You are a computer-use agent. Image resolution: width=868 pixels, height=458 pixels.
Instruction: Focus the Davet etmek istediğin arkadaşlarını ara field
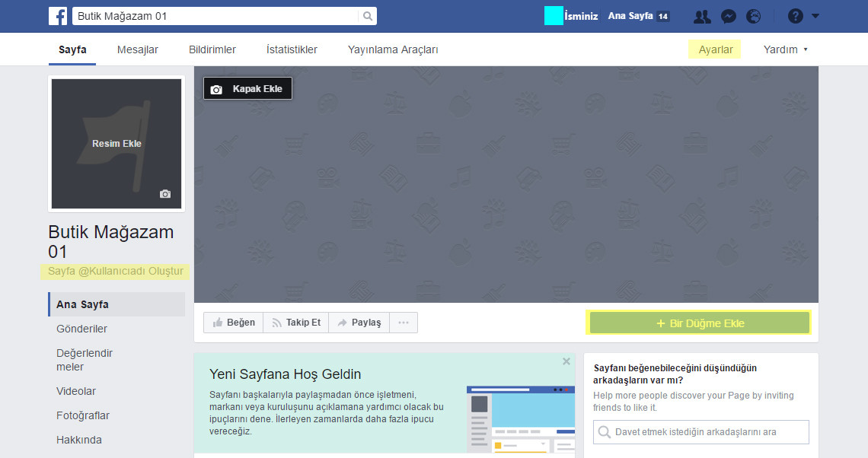700,432
